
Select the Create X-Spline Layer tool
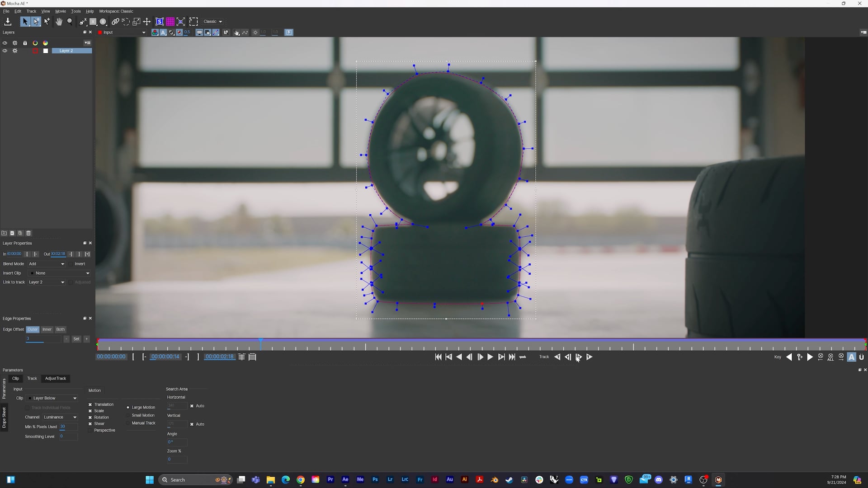coord(83,21)
